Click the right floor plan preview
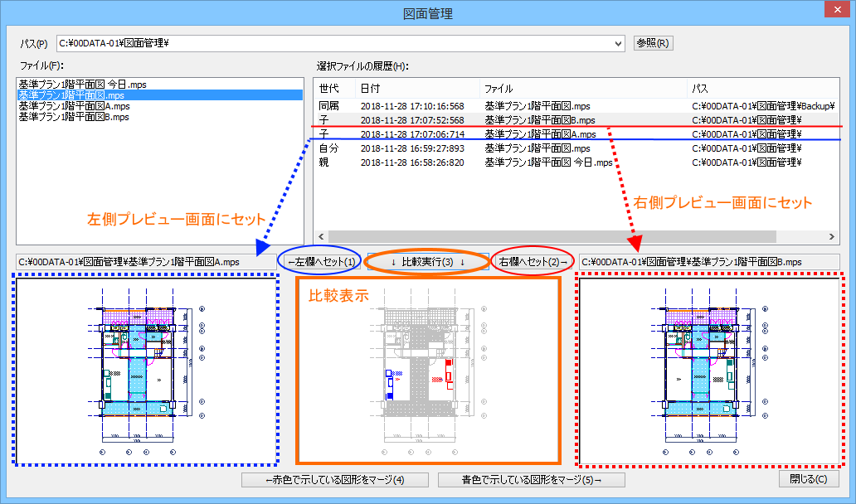The image size is (856, 504). (x=709, y=371)
